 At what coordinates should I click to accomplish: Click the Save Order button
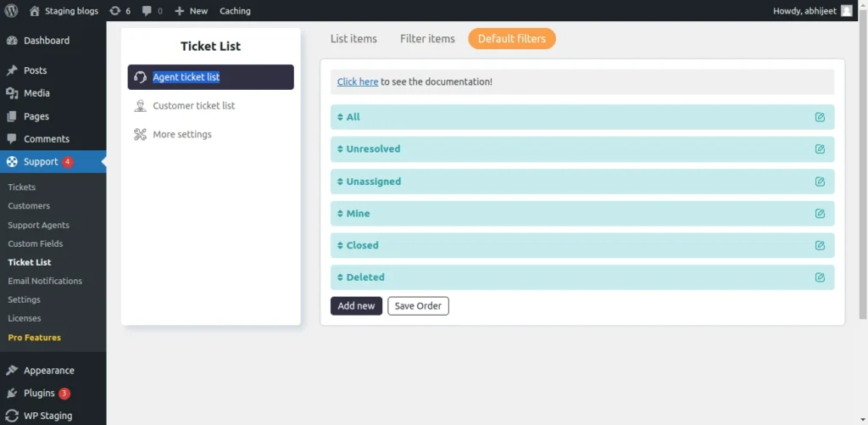pos(418,306)
